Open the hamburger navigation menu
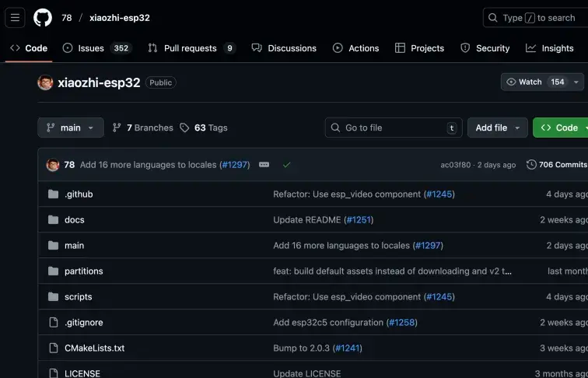This screenshot has width=588, height=378. pyautogui.click(x=15, y=17)
